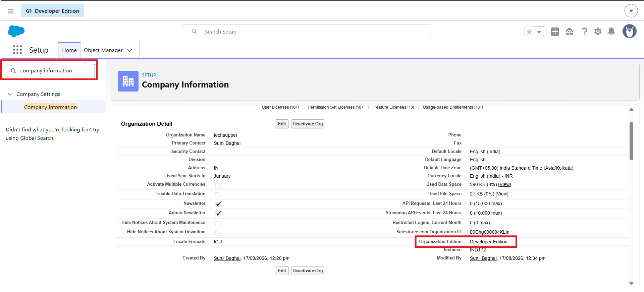The height and width of the screenshot is (292, 644).
Task: Collapse the Company Settings section
Action: point(10,94)
